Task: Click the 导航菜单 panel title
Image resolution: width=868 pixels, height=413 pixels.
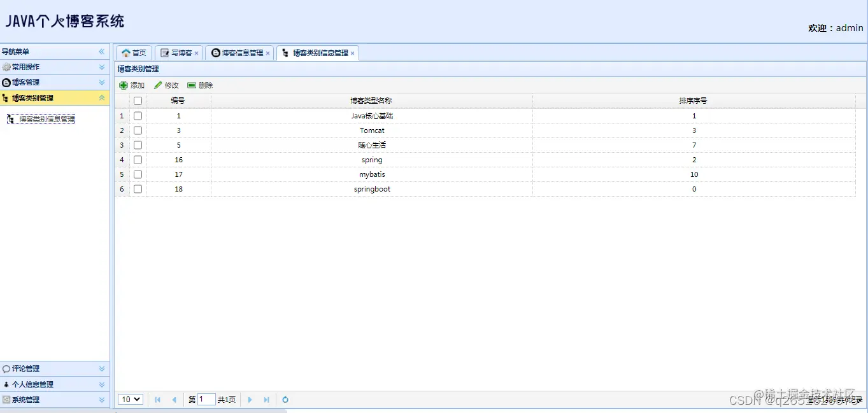Action: (x=15, y=52)
